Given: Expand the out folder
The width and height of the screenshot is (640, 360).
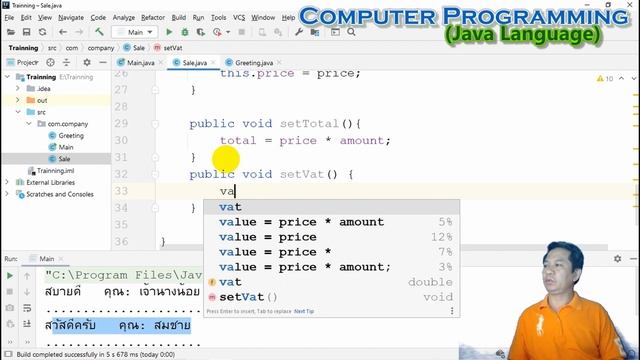Looking at the screenshot, I should pos(18,100).
